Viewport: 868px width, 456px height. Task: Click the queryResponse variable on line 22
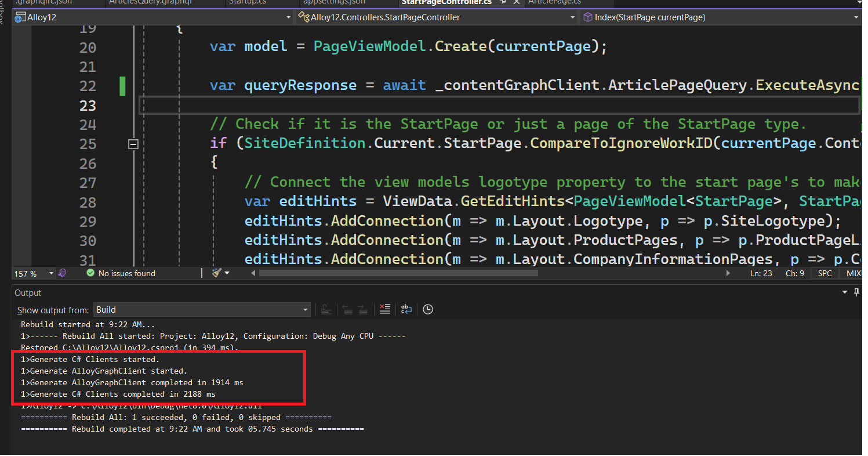[300, 85]
